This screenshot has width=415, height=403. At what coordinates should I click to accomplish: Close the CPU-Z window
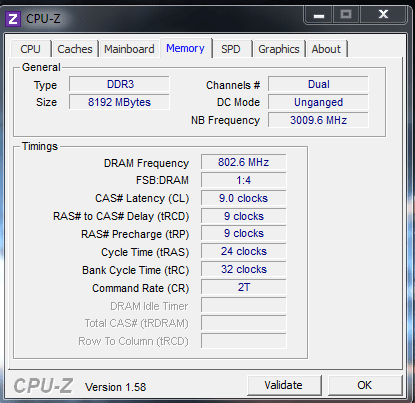[383, 15]
